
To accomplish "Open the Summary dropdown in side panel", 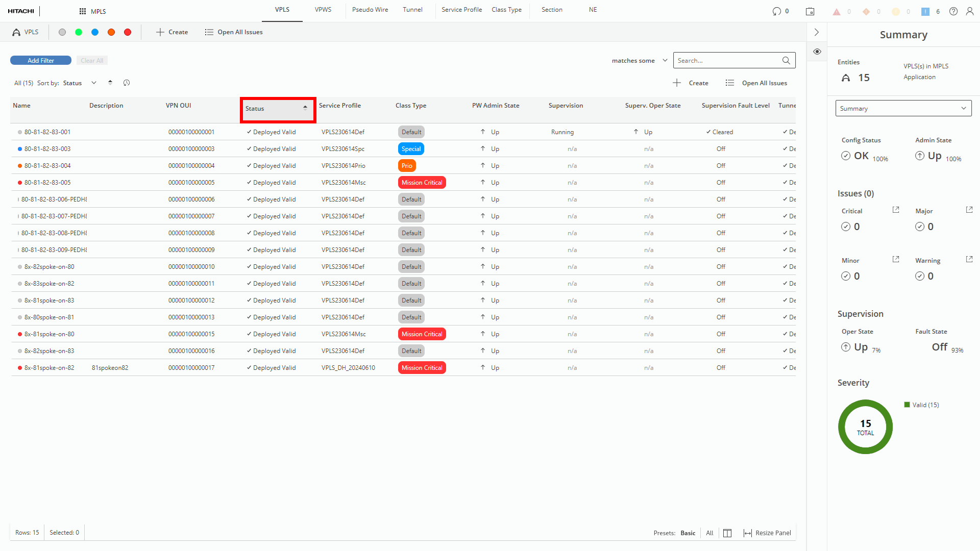I will pos(903,108).
